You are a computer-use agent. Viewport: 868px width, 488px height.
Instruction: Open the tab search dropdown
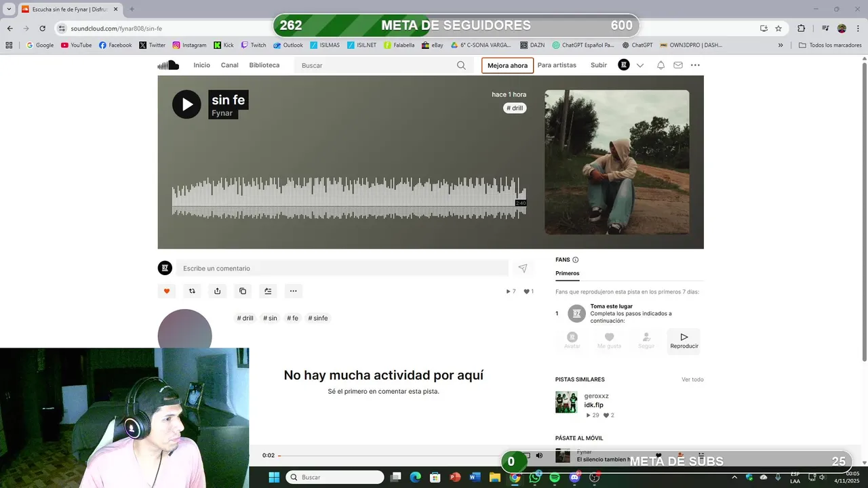click(9, 9)
